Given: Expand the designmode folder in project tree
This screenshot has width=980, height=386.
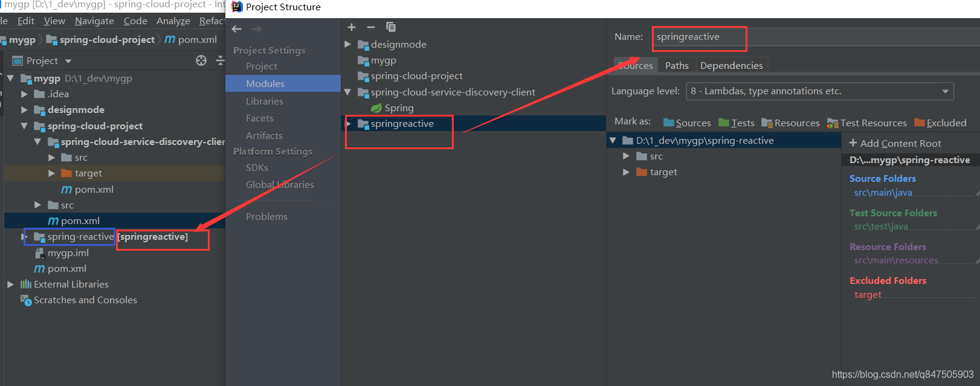Looking at the screenshot, I should coord(24,110).
